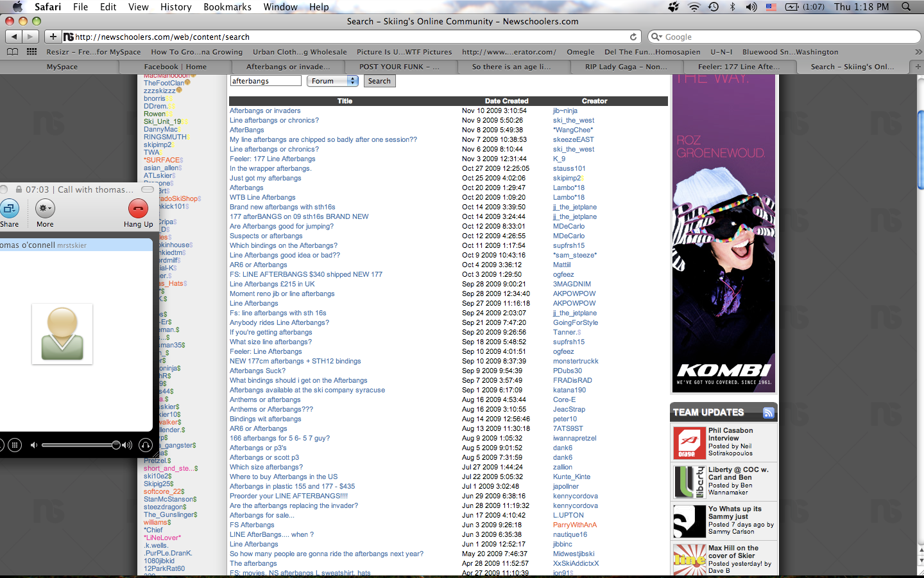Click the headset audio icon in the call window

tap(146, 444)
